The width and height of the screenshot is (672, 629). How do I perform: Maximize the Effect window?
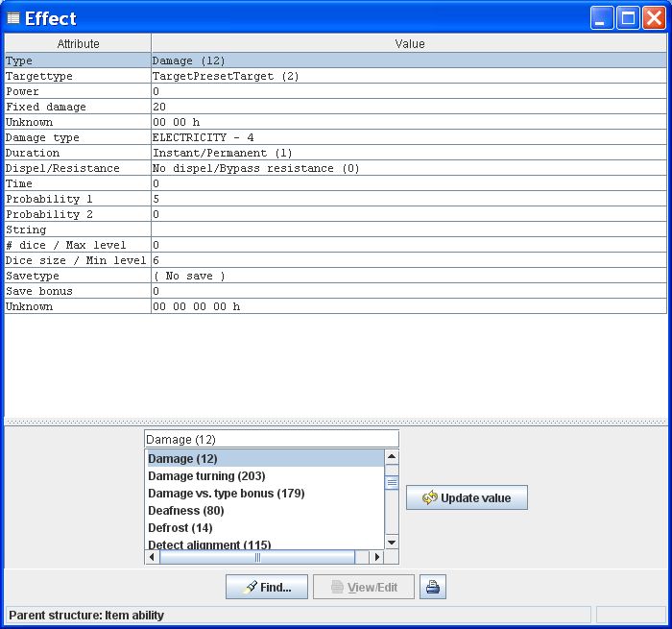pos(628,18)
